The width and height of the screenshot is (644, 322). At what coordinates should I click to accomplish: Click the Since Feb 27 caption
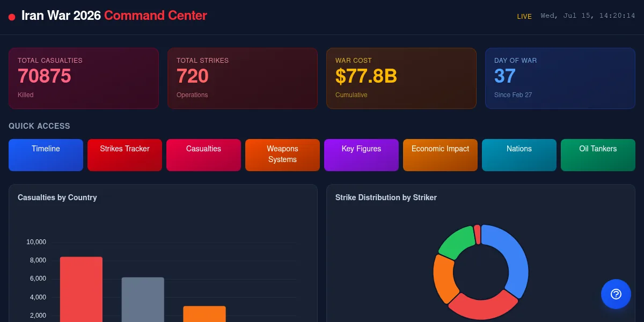(513, 95)
